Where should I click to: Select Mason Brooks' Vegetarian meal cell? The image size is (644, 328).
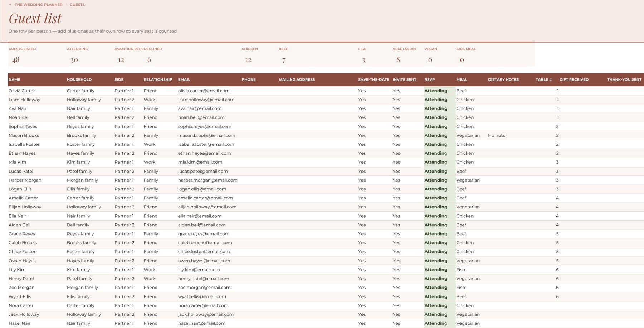point(468,135)
